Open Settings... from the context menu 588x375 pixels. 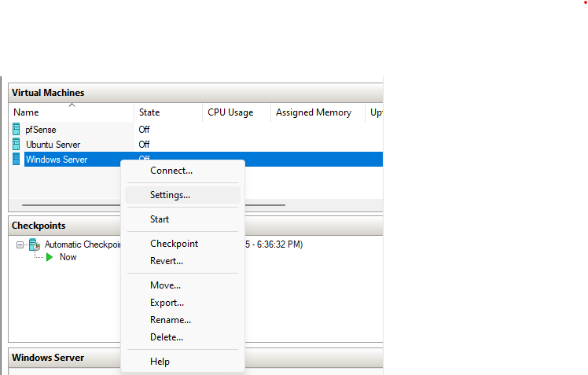click(x=170, y=195)
